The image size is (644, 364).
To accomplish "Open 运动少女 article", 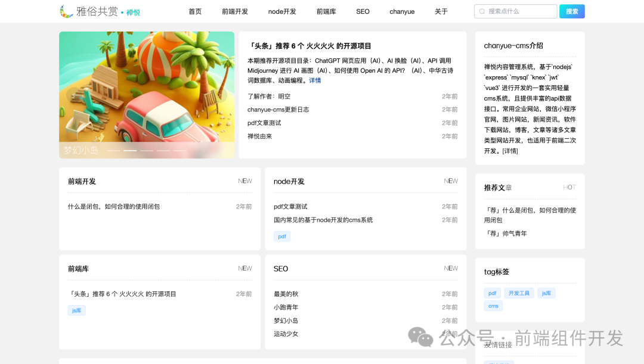I will tap(286, 334).
